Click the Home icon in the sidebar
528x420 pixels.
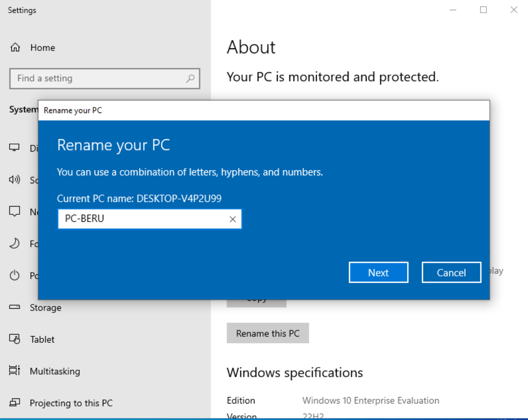click(x=15, y=47)
